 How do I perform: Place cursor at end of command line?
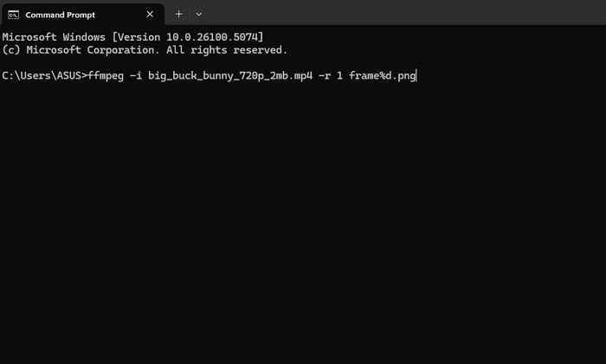[x=417, y=75]
